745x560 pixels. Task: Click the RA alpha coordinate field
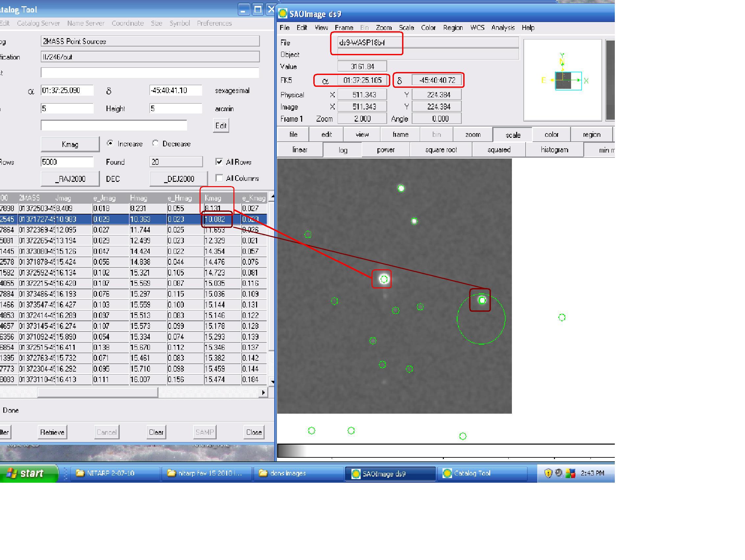(67, 90)
